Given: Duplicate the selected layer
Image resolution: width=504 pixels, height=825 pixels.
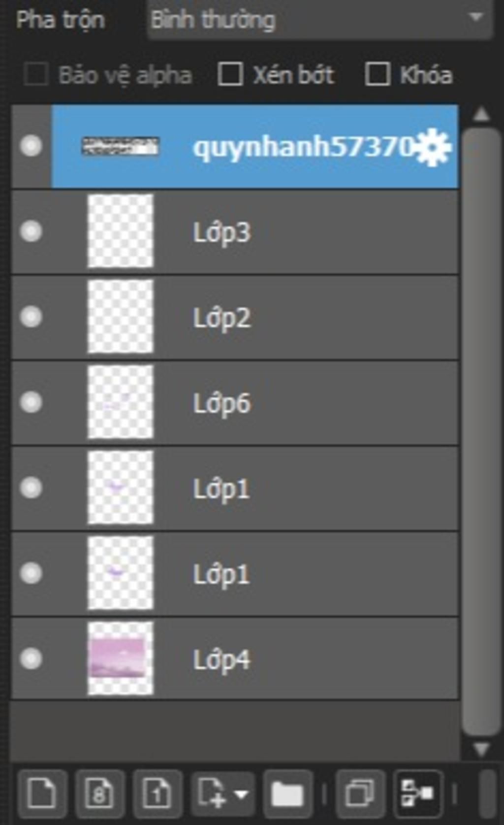Looking at the screenshot, I should [360, 793].
